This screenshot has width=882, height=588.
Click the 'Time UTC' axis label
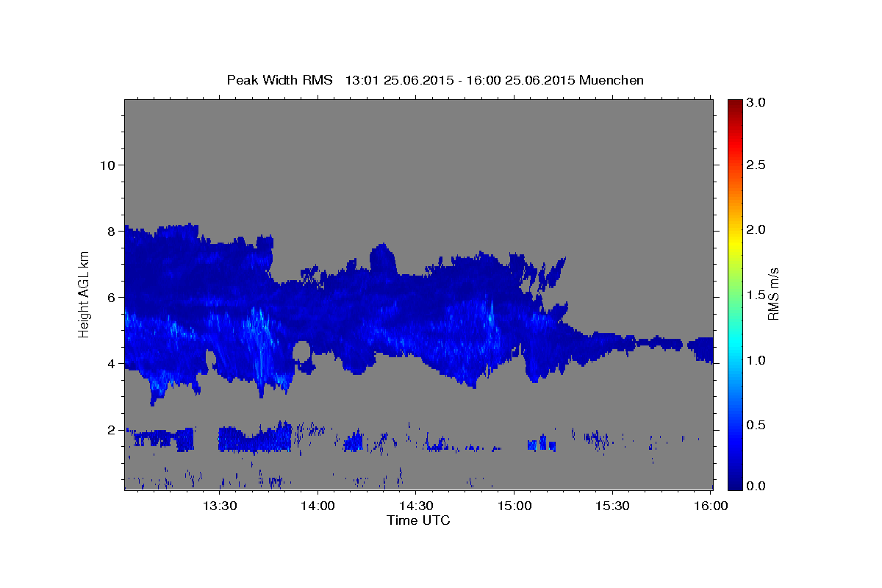(418, 520)
